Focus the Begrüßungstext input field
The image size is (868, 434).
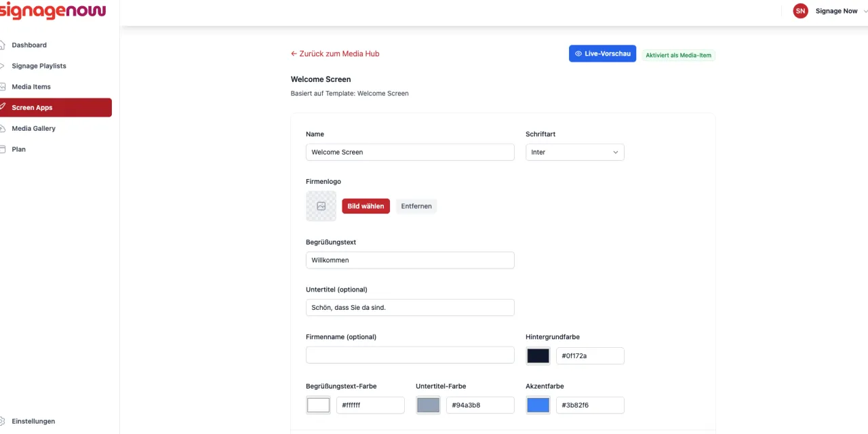click(x=410, y=260)
